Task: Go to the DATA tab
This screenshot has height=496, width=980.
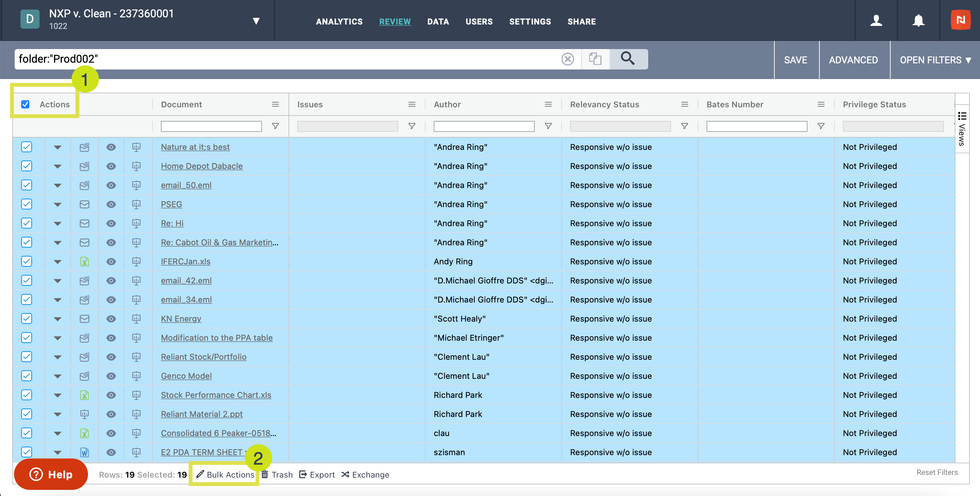Action: [438, 22]
